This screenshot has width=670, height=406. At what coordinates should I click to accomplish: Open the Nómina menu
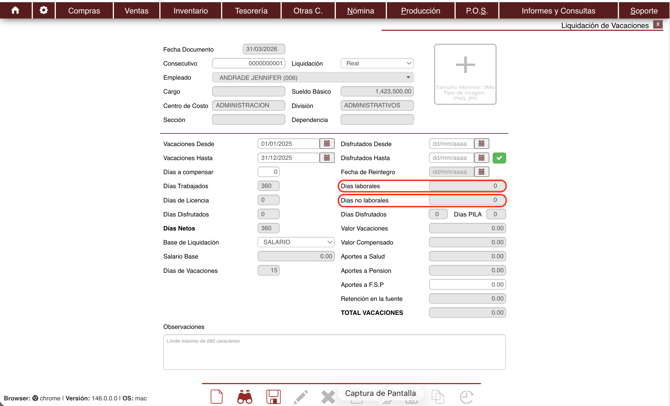pos(360,11)
